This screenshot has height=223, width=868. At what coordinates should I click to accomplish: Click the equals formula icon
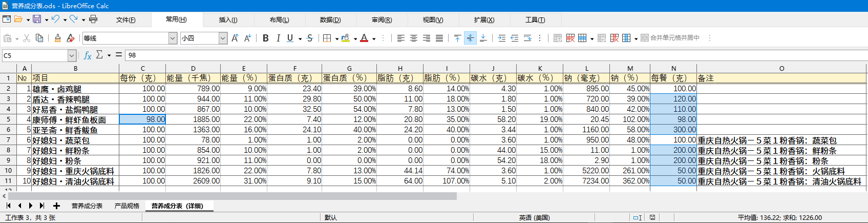click(x=119, y=55)
